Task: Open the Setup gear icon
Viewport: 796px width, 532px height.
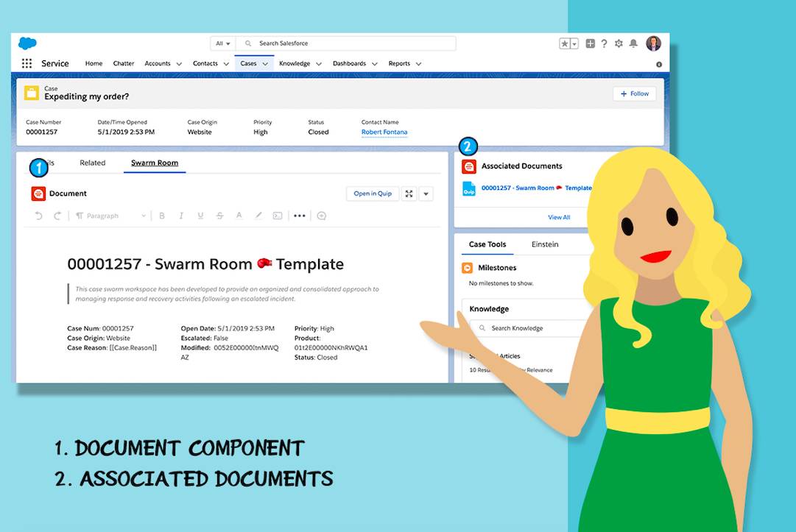Action: click(x=619, y=43)
